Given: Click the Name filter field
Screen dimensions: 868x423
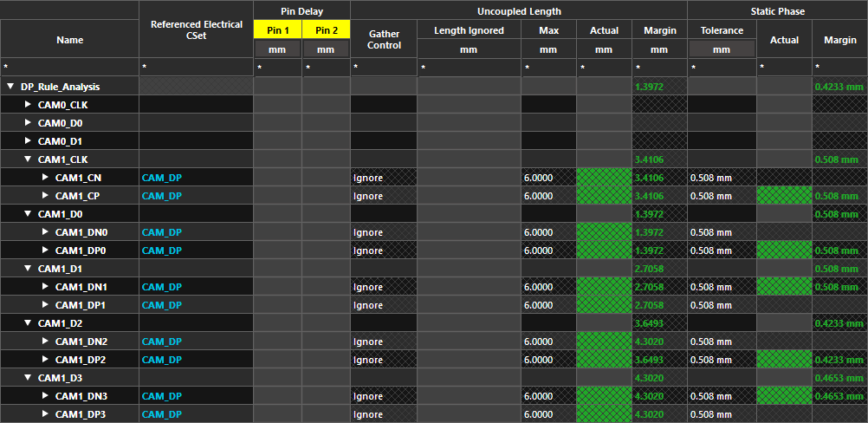Looking at the screenshot, I should 69,68.
